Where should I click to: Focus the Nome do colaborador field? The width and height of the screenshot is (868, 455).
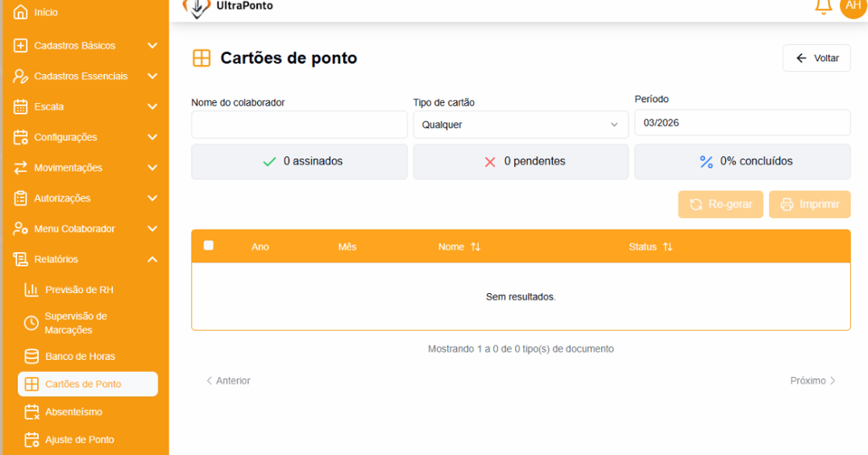pyautogui.click(x=300, y=124)
